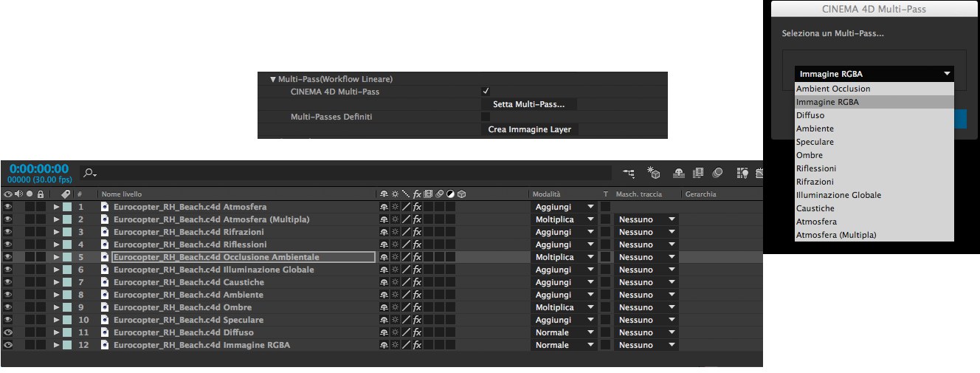Screen dimensions: 980x373
Task: Expand layer 12 Immagine RGBA properties
Action: [x=56, y=345]
